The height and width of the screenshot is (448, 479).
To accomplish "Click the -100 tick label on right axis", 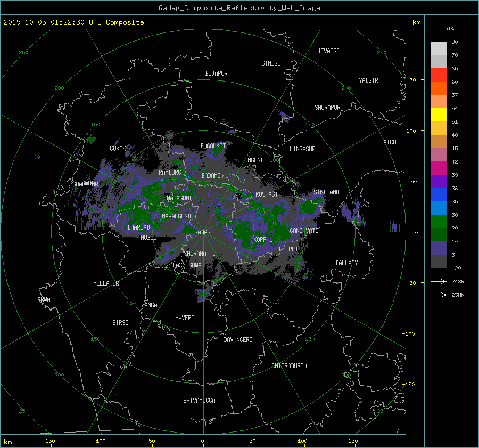I will click(410, 333).
